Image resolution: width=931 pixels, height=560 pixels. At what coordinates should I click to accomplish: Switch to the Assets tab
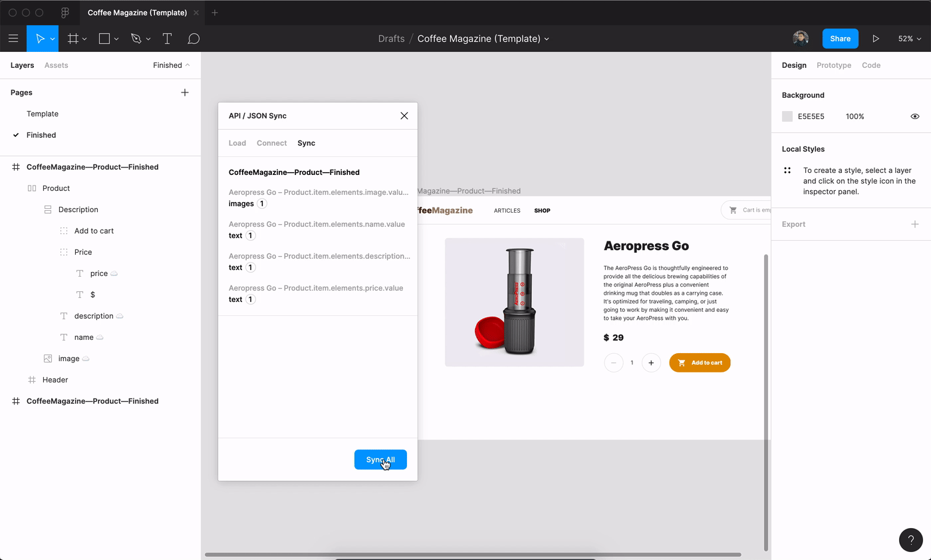click(x=56, y=65)
